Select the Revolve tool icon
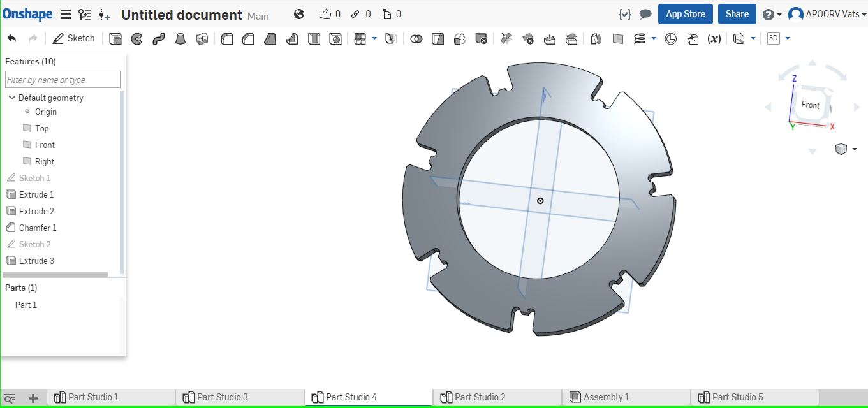The height and width of the screenshot is (408, 868). point(136,39)
